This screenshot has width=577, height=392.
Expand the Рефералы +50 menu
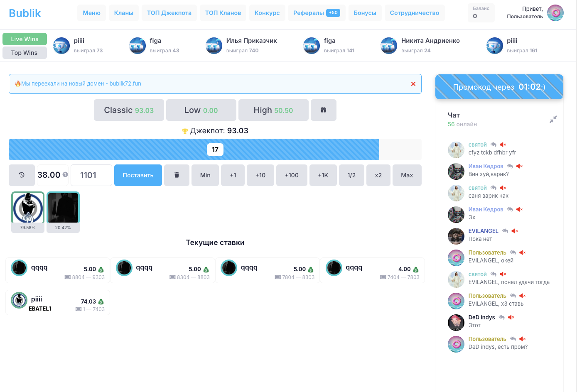[316, 13]
